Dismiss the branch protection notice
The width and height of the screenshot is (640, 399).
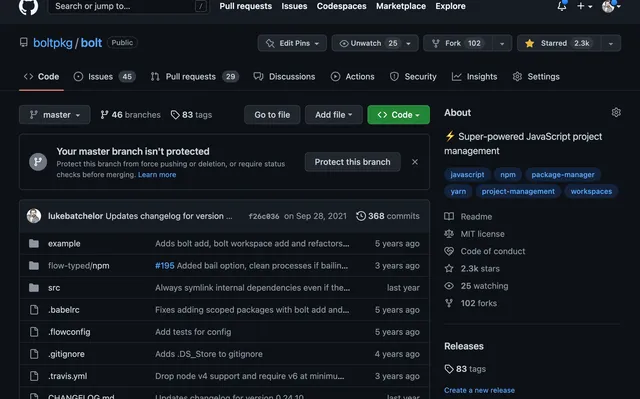[x=415, y=162]
